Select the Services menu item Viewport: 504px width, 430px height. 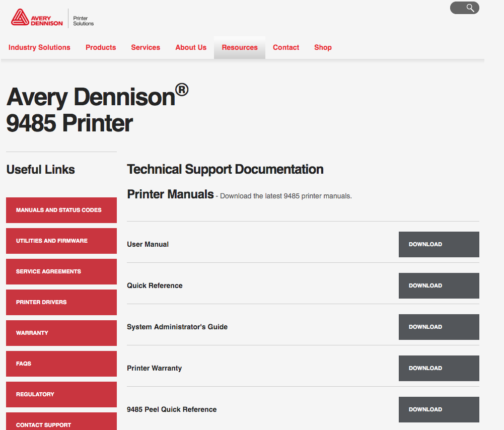click(146, 47)
